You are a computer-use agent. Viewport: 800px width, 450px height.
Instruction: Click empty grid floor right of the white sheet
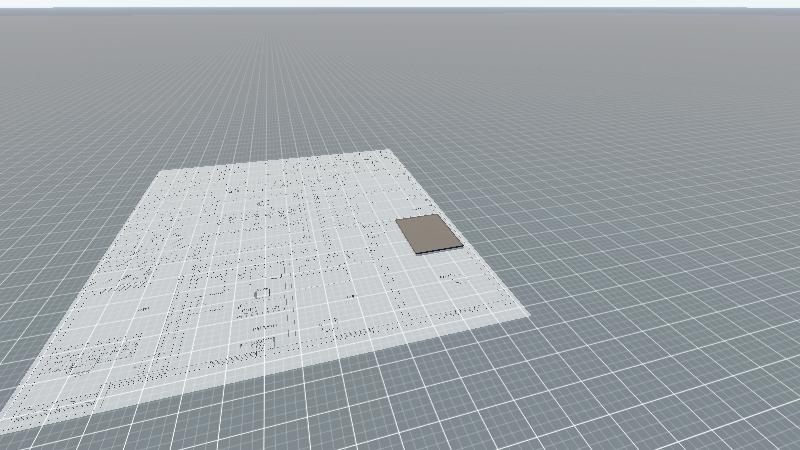[640, 250]
